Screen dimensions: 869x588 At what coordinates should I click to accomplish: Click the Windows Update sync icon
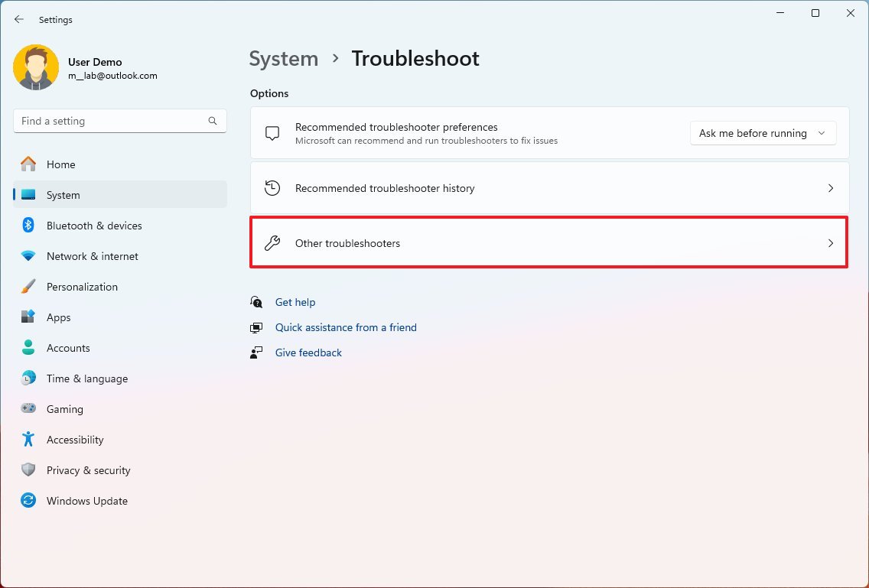click(x=28, y=501)
